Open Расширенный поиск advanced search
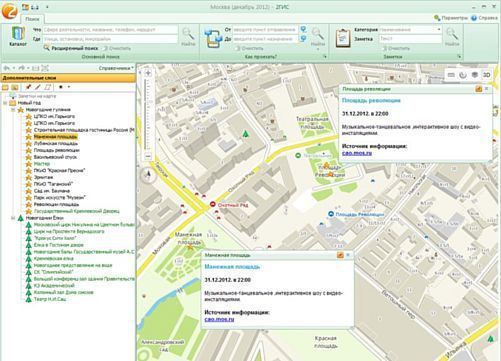501x361 pixels. (71, 48)
